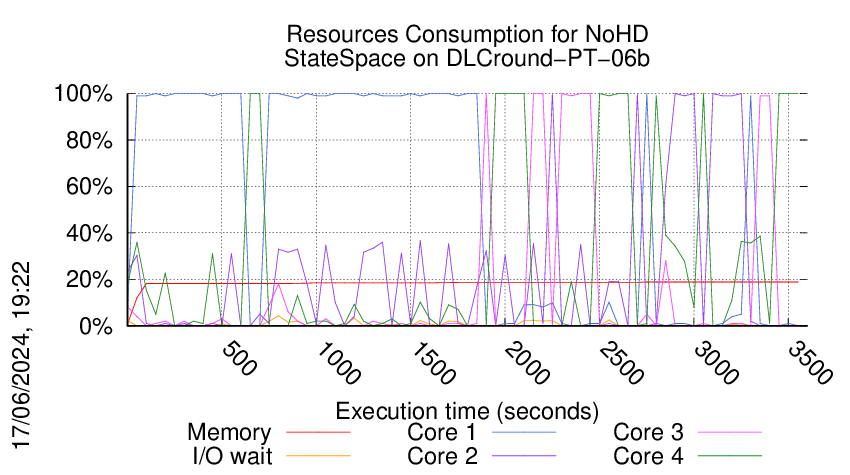Click the 'Memory' legend label
The image size is (850, 475).
229,432
